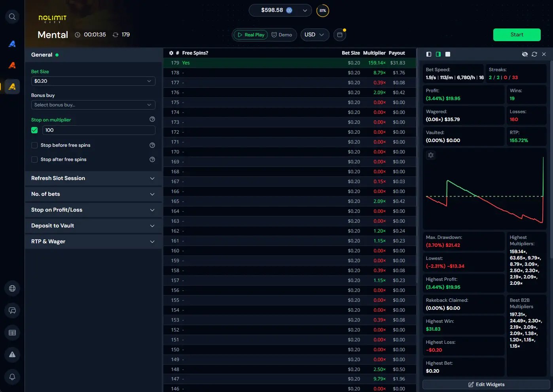
Task: Open the USD currency dropdown
Action: [x=315, y=35]
